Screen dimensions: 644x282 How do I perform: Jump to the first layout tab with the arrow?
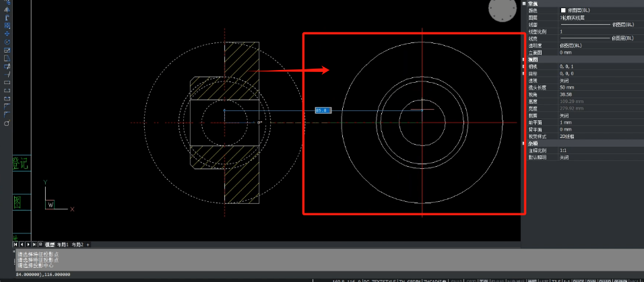click(x=16, y=244)
